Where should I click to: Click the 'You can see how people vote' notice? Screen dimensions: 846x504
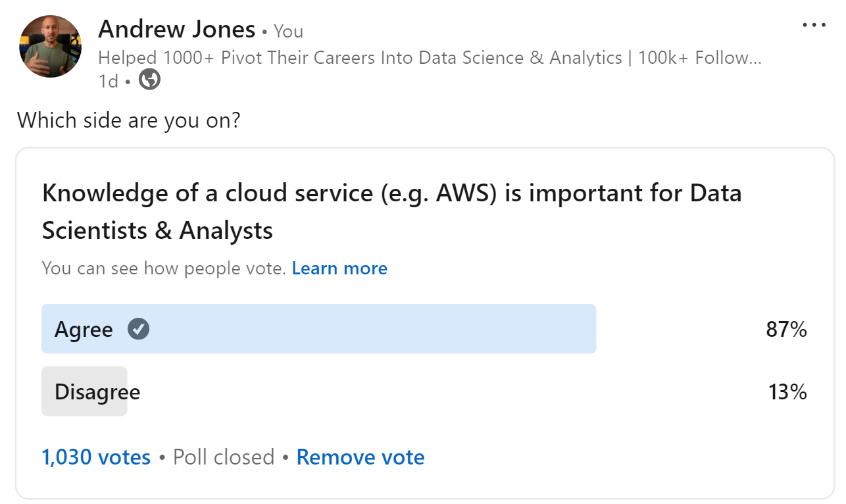(164, 268)
